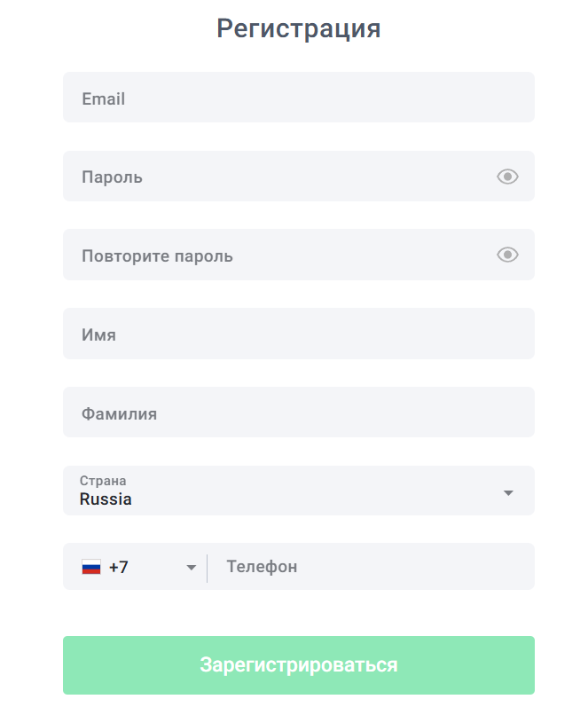Click the Email placeholder text
This screenshot has height=707, width=588.
103,98
